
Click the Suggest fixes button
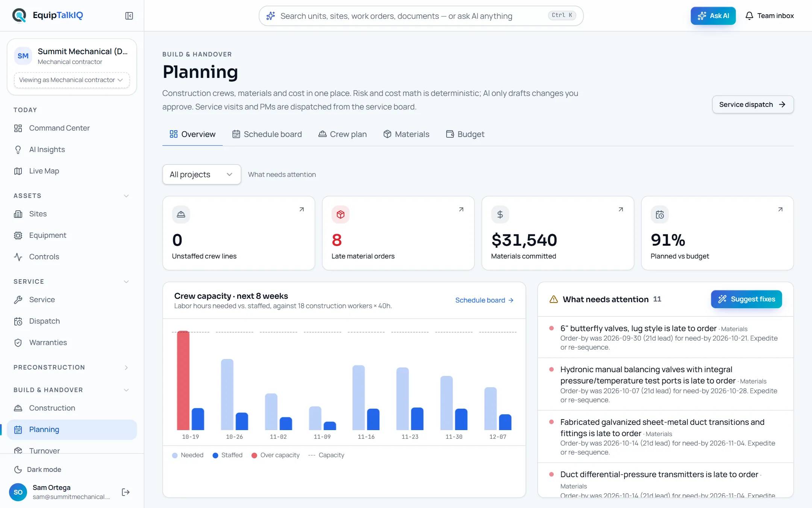(x=746, y=299)
